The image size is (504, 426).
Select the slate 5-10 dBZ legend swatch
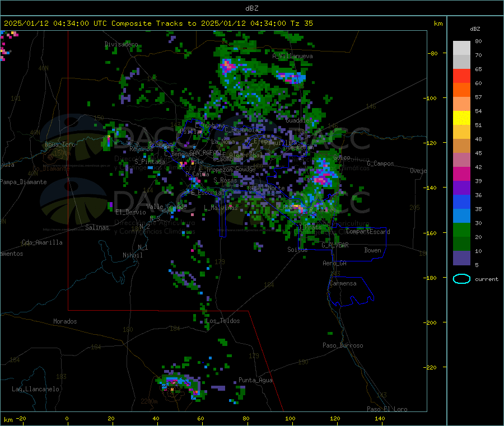click(x=461, y=258)
